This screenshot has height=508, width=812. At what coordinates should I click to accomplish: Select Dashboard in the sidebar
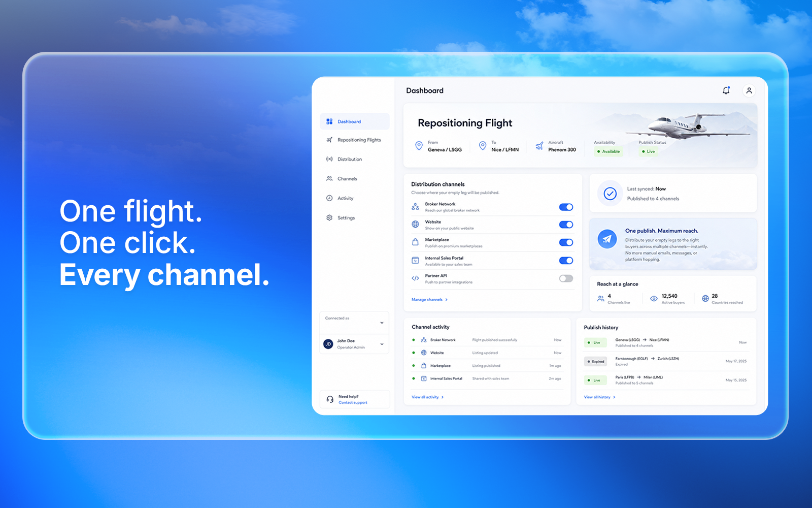pos(355,121)
